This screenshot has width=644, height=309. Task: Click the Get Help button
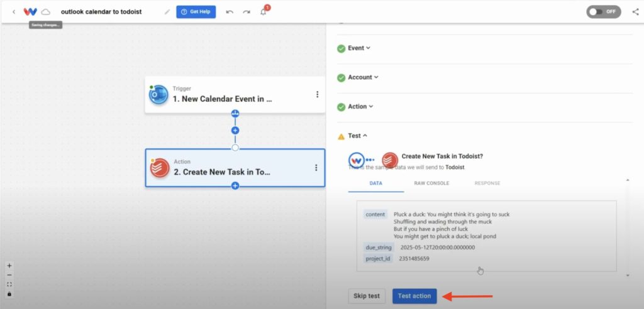196,12
